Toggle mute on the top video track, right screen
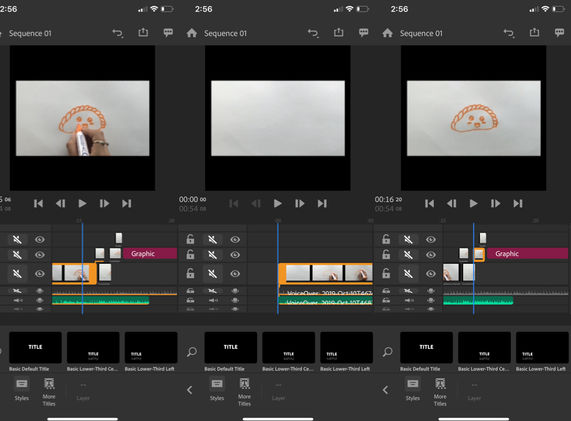The width and height of the screenshot is (571, 421). coord(408,239)
